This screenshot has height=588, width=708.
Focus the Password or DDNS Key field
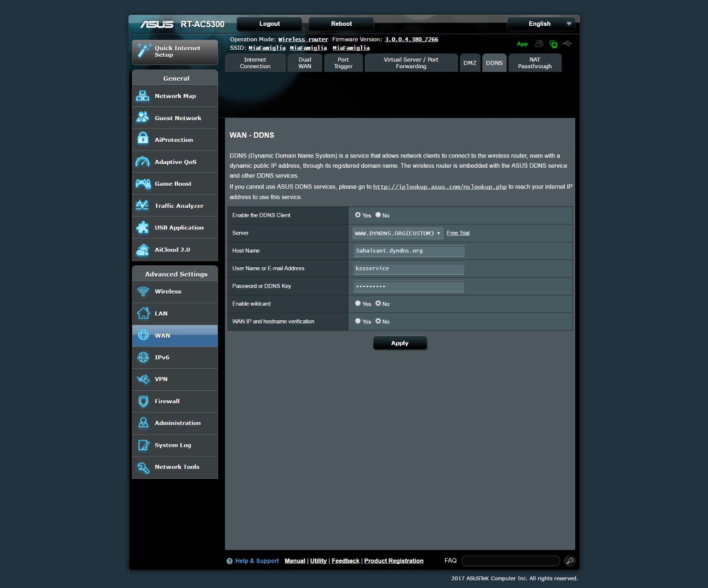click(x=409, y=286)
